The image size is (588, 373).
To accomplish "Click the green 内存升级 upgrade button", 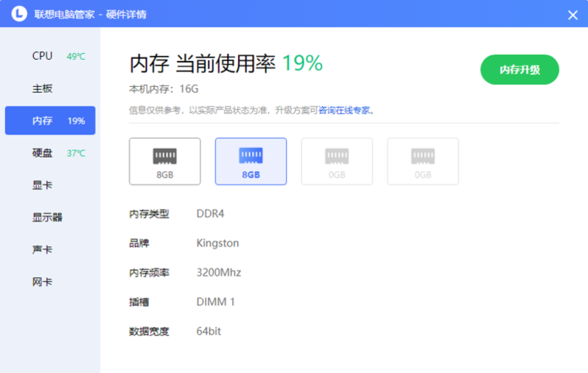I will (519, 70).
